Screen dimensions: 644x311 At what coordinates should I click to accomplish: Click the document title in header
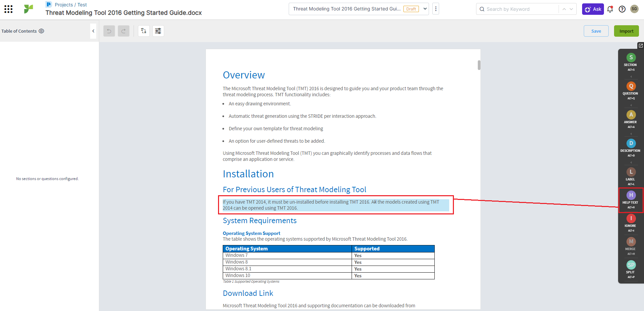click(123, 13)
